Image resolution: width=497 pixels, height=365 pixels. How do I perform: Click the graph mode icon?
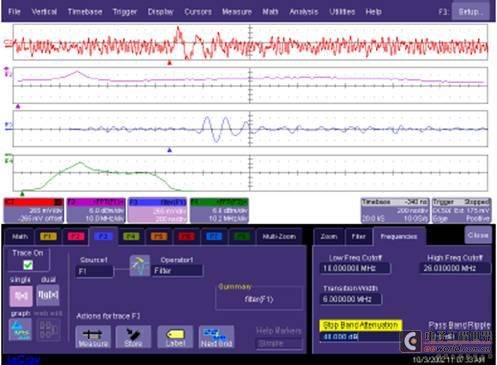(21, 329)
